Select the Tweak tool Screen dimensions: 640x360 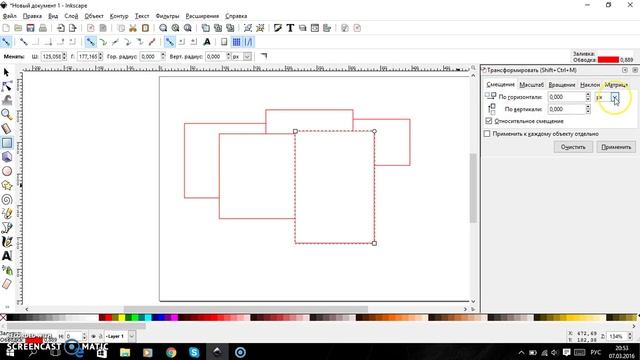pyautogui.click(x=7, y=100)
